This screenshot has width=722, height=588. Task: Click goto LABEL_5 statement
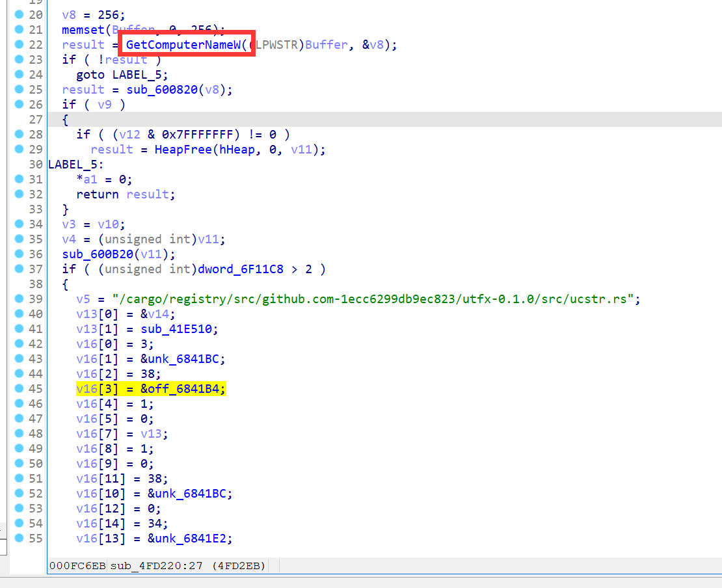coord(122,75)
